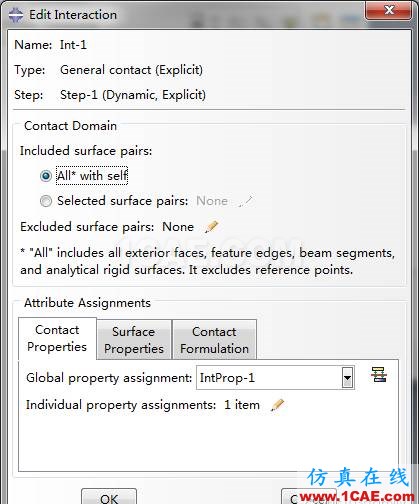Switch to the Contact Formulation tab

214,340
